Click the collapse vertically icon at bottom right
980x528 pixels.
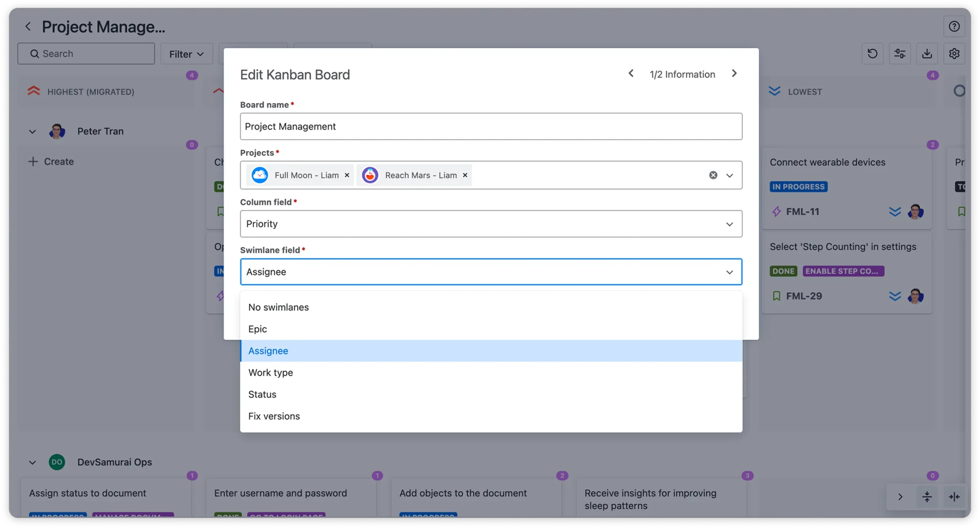pos(927,497)
